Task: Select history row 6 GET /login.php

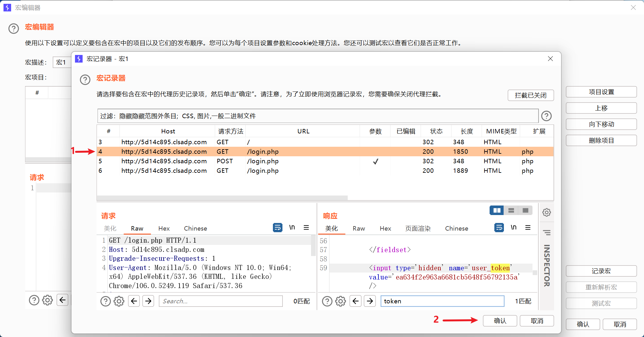Action: tap(325, 171)
